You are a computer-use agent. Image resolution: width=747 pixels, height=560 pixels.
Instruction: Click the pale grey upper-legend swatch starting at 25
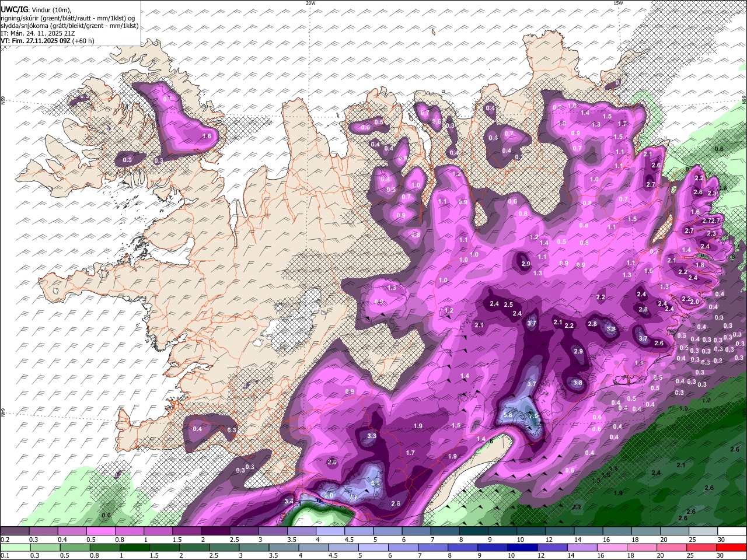click(703, 531)
